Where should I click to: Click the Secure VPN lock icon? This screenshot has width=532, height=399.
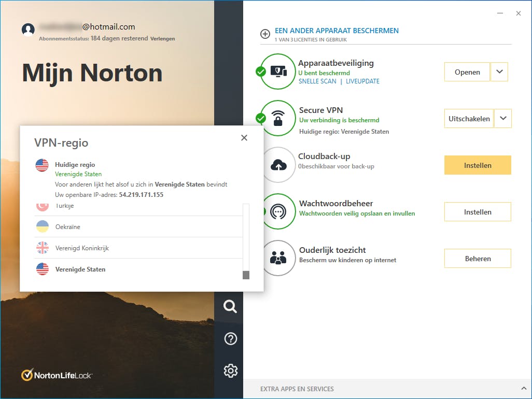coord(278,118)
